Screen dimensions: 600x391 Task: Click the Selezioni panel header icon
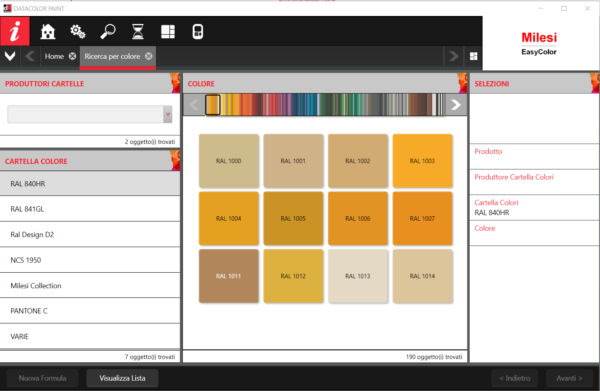point(594,83)
